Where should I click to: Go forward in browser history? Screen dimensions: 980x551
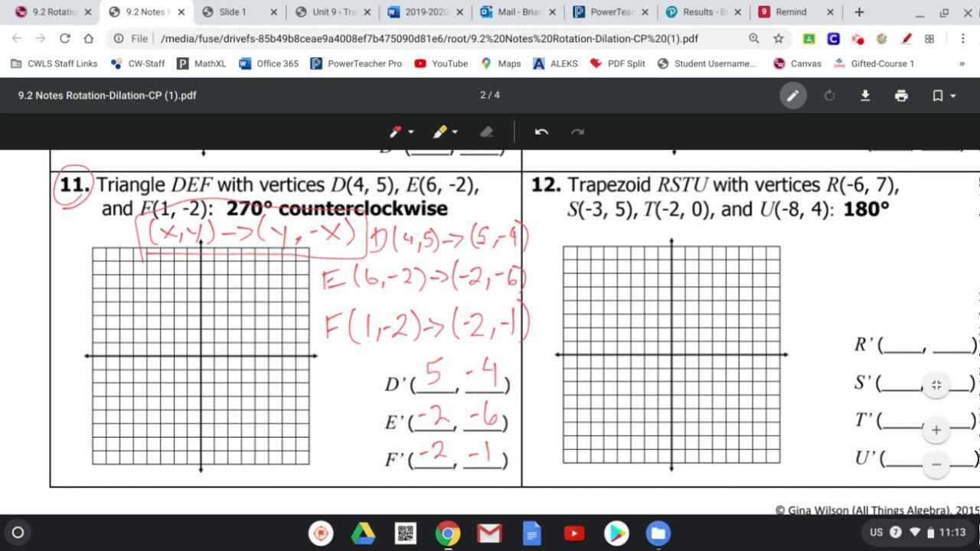(41, 38)
